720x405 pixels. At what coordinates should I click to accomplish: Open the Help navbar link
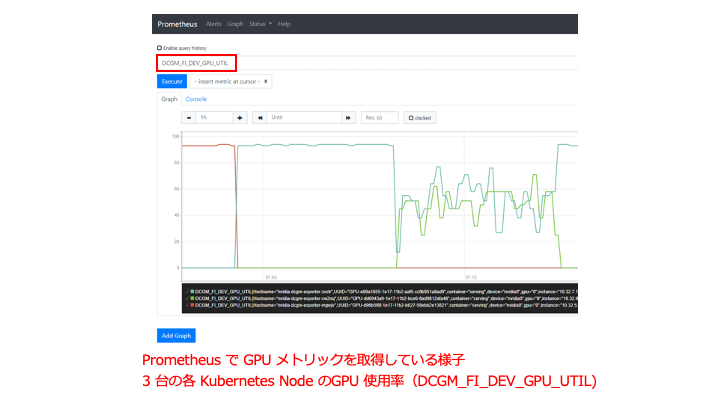(x=284, y=24)
